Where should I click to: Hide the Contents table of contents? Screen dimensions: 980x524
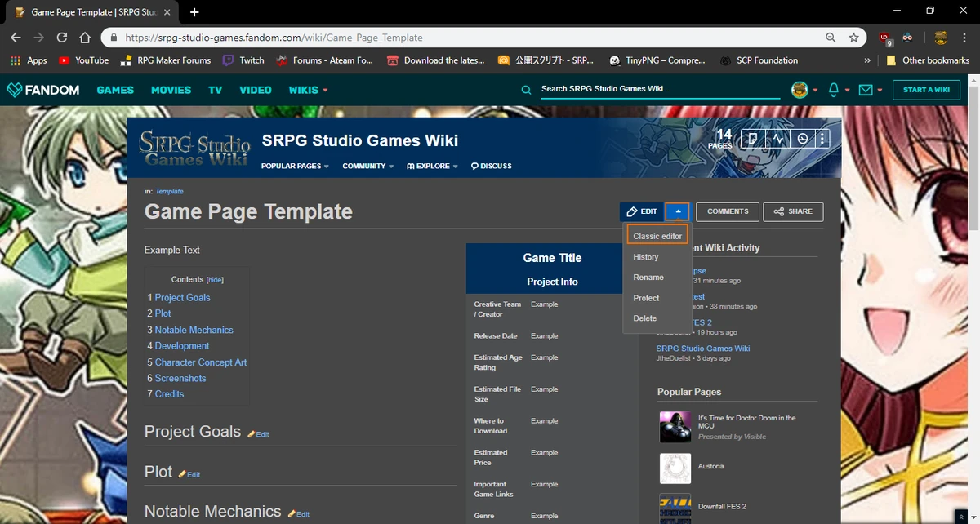(x=216, y=279)
